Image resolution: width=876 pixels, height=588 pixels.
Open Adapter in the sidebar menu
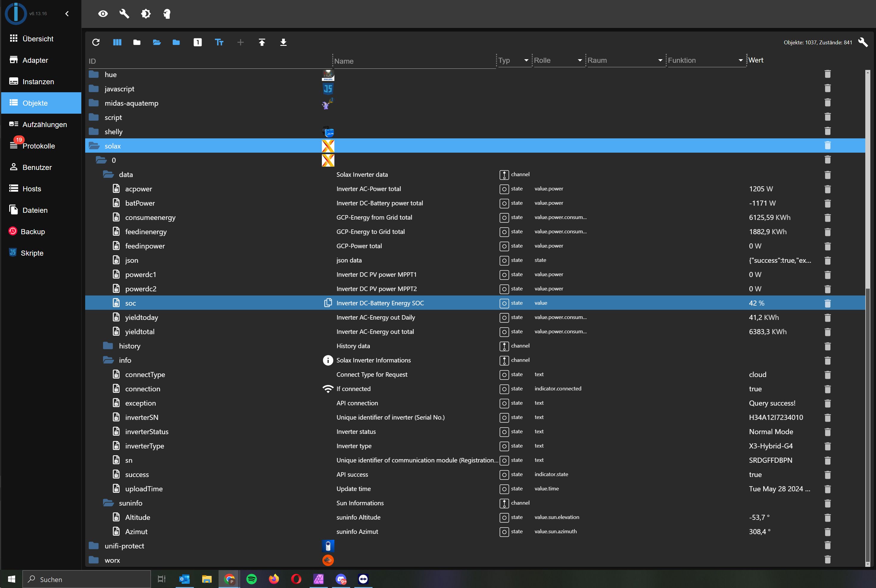tap(35, 60)
